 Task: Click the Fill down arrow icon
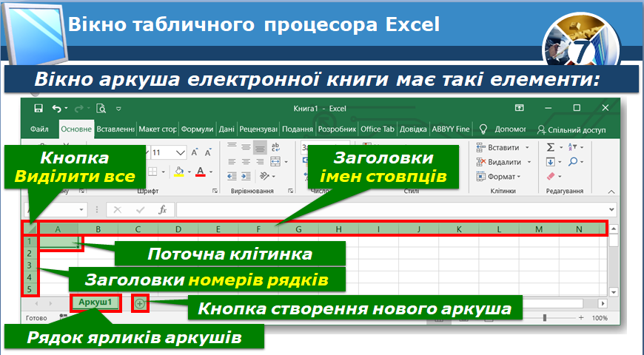[x=551, y=162]
